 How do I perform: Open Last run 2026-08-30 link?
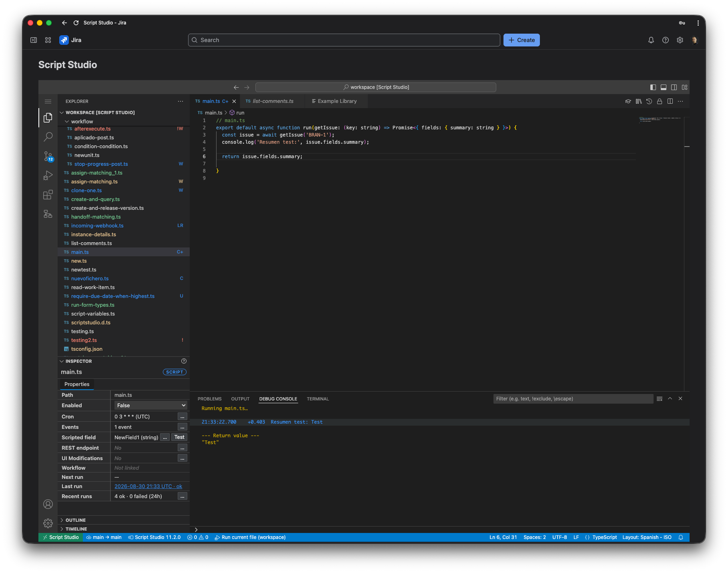click(148, 487)
